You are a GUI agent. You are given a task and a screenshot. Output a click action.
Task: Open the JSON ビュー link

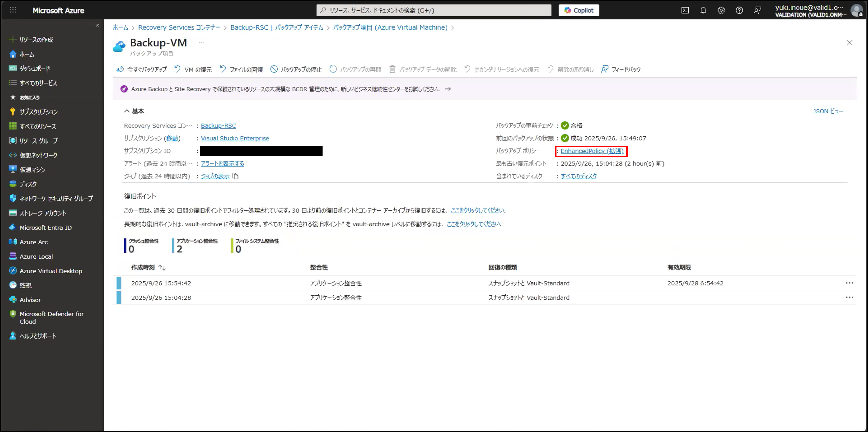[x=828, y=111]
